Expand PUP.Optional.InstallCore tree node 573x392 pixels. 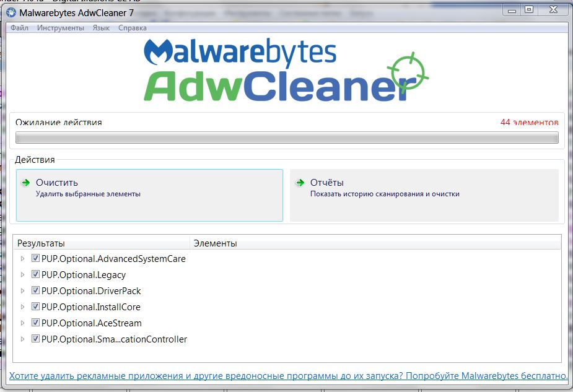[22, 307]
